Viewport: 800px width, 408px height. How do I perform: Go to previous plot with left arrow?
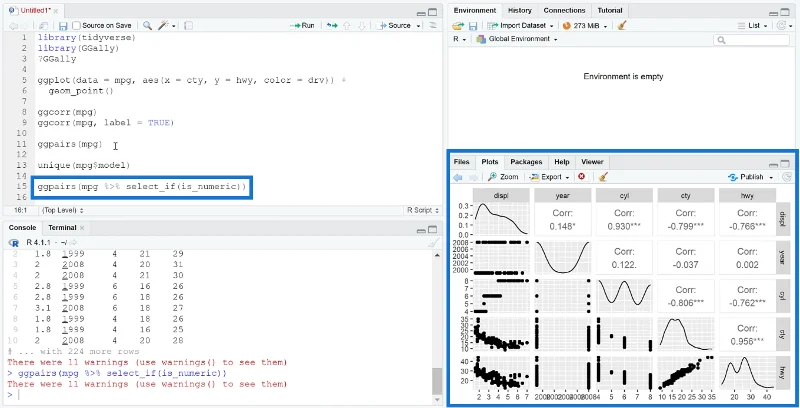[458, 177]
